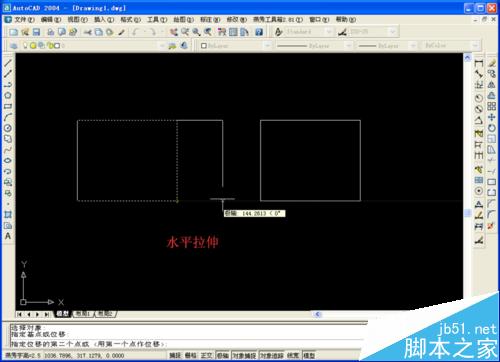Click the Erase tool in Modify toolbar
Viewport: 500px width, 362px height.
[x=491, y=63]
